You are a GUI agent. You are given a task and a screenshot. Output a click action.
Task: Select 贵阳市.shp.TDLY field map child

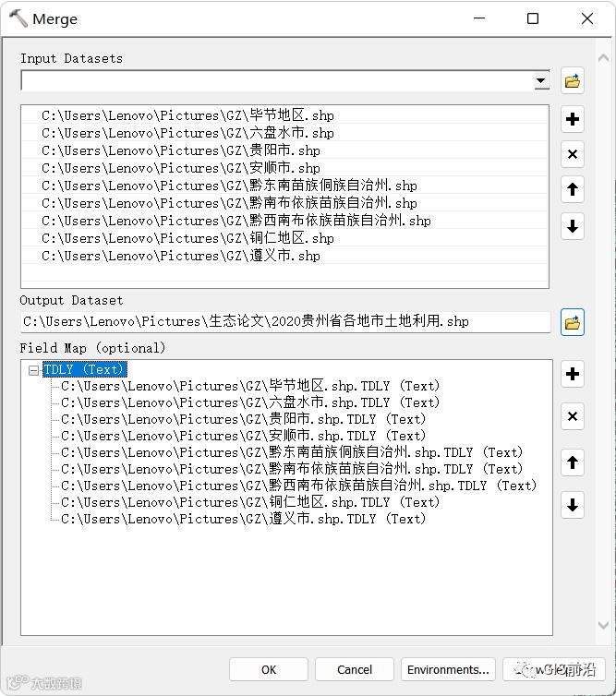(244, 419)
